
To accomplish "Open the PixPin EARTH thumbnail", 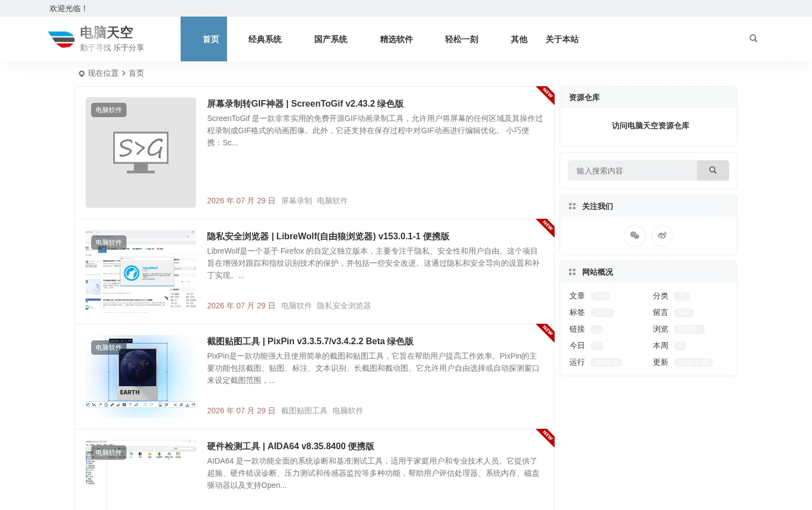I will point(141,376).
